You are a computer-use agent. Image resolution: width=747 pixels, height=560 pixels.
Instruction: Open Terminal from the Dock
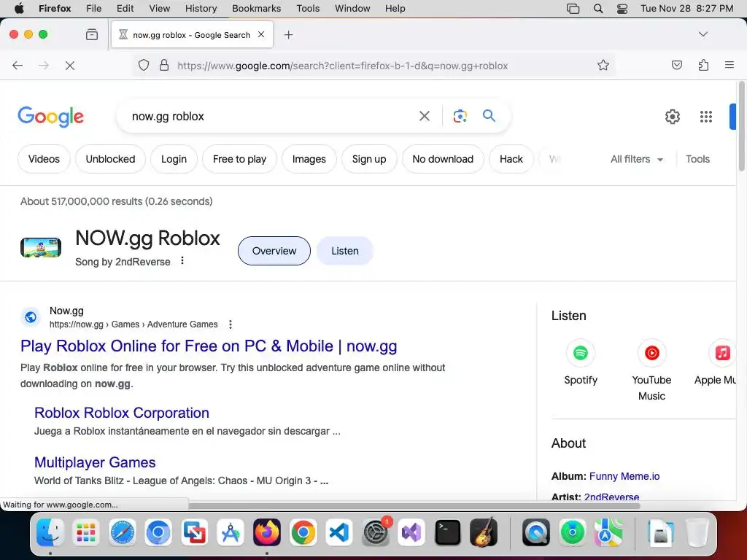pos(448,532)
